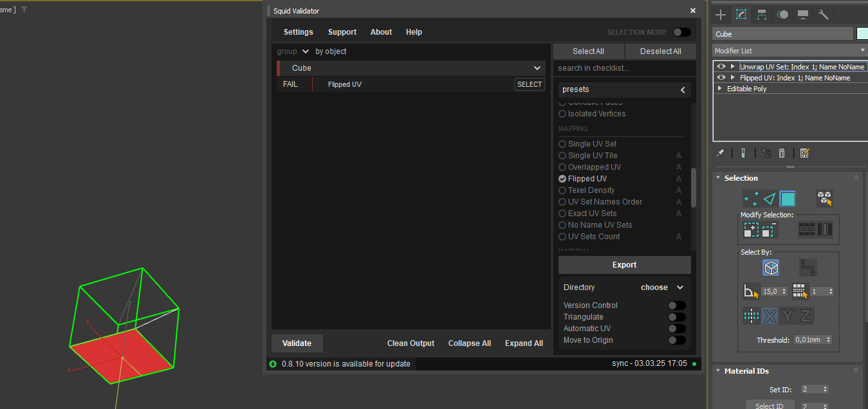Expand Editable Poly sub-objects arrow
Screen dimensions: 868x409
[x=720, y=89]
